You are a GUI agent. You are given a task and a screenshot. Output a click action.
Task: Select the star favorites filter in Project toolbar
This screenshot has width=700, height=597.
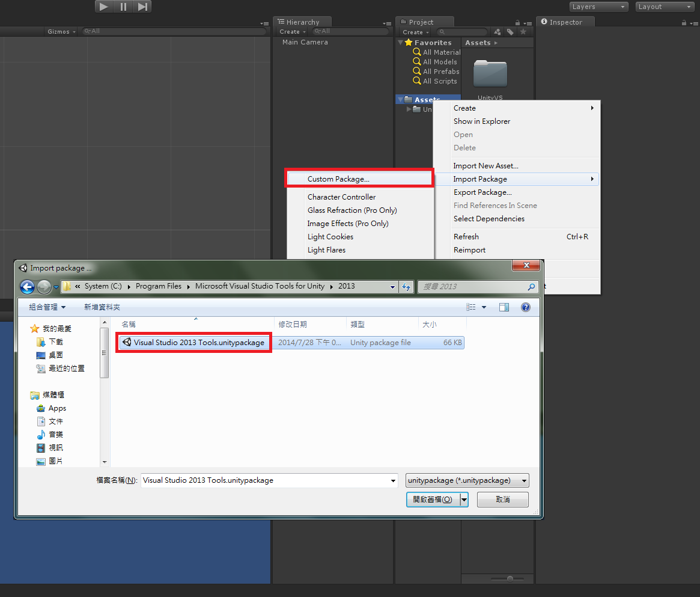(x=523, y=31)
